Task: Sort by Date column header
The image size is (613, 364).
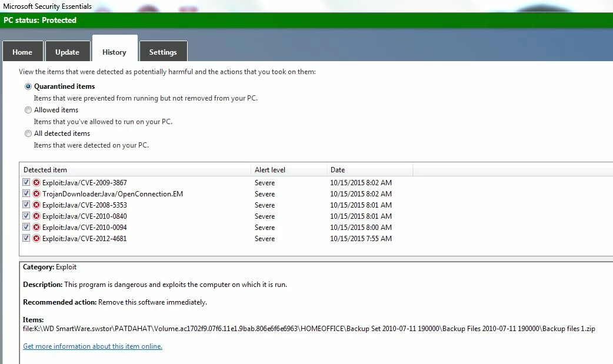Action: pos(369,170)
